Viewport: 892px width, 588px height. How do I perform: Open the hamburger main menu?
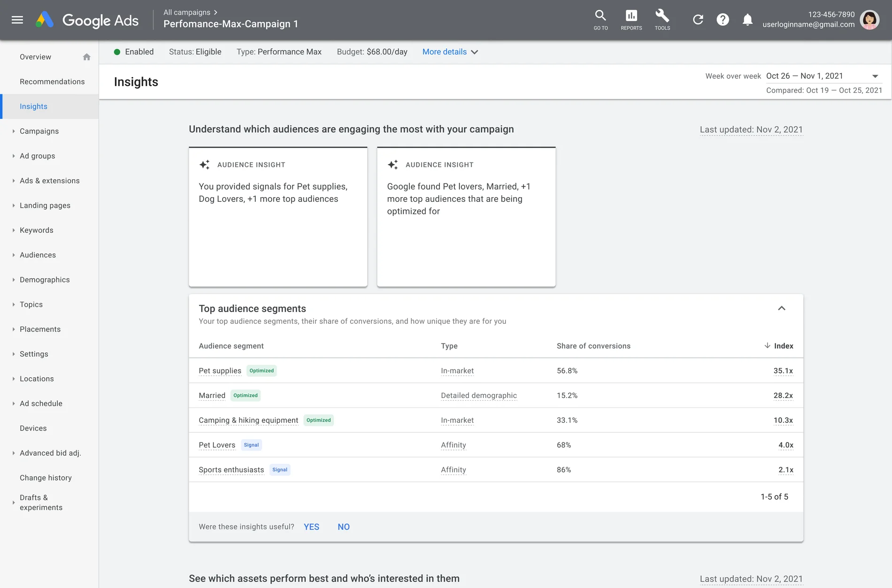point(17,20)
